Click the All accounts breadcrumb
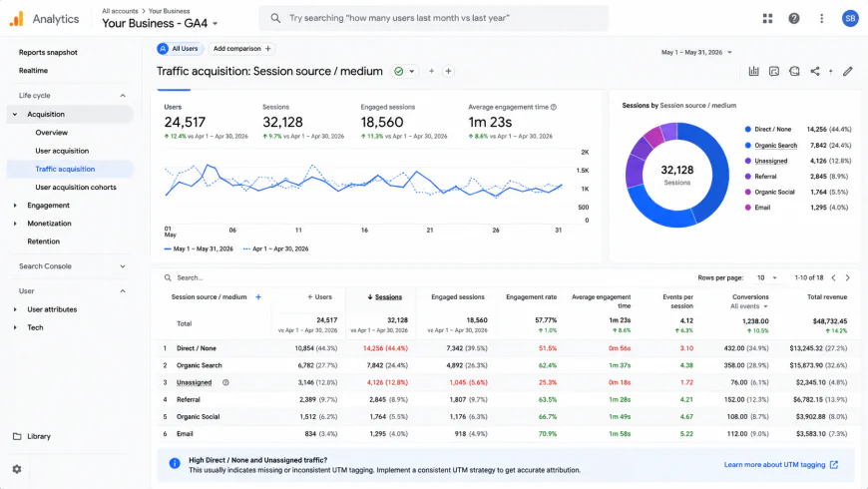 pos(120,11)
